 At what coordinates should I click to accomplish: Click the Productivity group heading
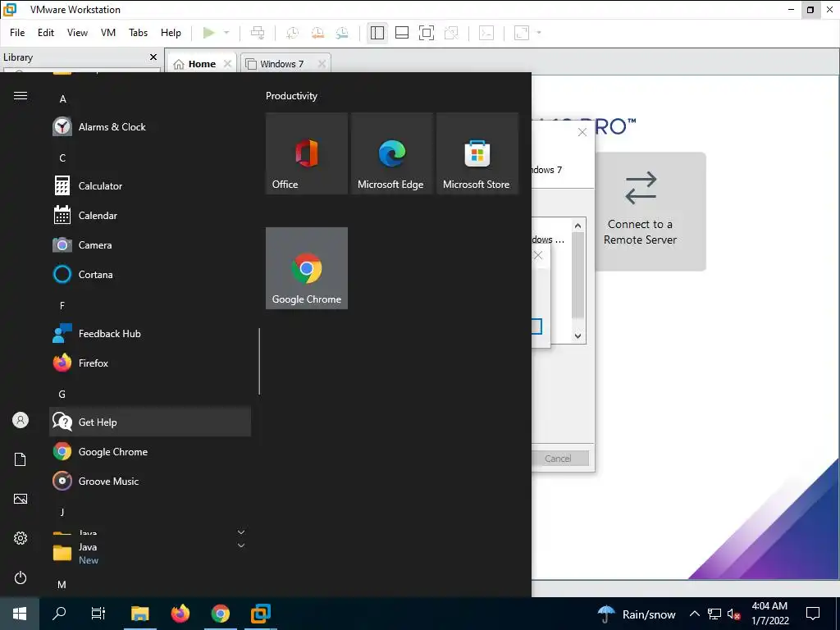[291, 96]
